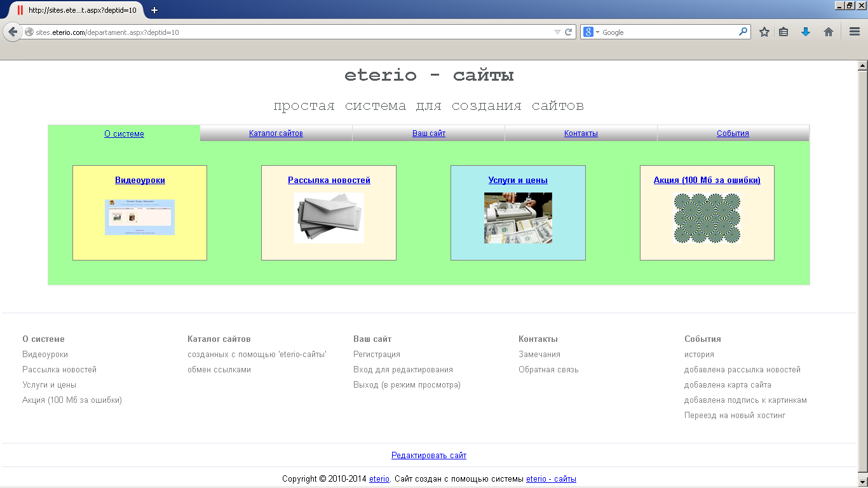Open the bookmarks list icon
868x488 pixels.
point(784,32)
